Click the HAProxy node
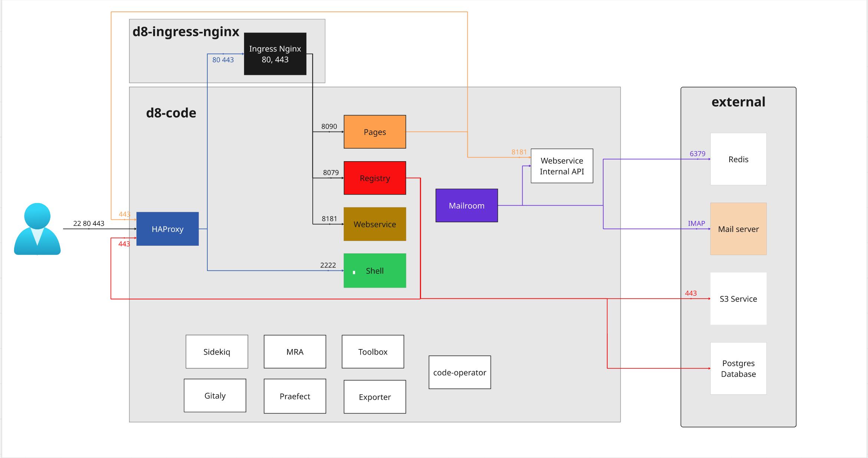Viewport: 868px width, 458px height. point(168,229)
